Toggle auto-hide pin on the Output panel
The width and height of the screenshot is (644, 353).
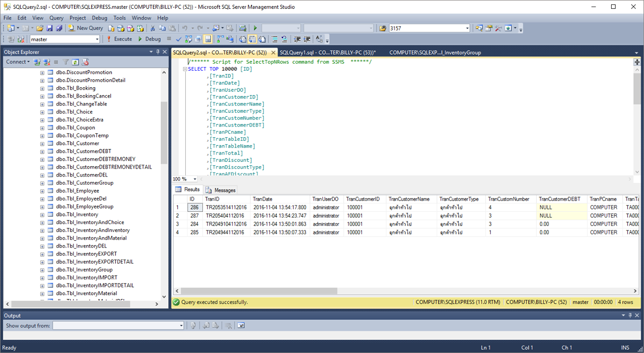coord(630,315)
